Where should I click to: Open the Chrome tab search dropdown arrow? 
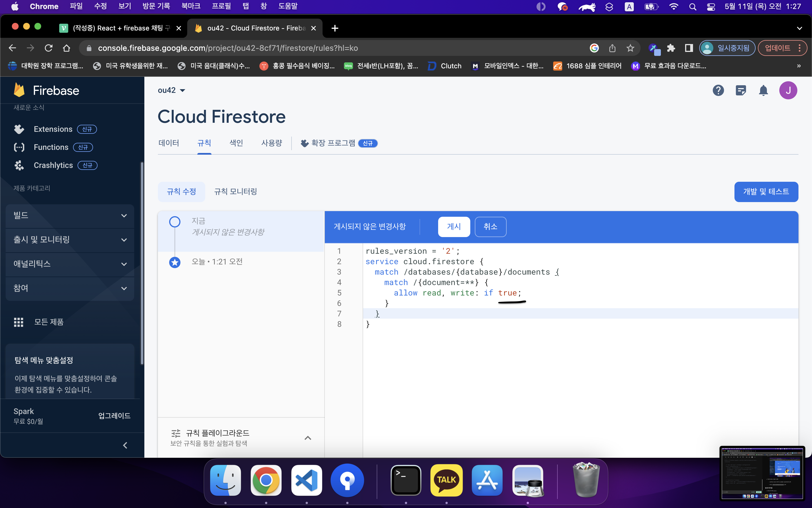[x=800, y=28]
